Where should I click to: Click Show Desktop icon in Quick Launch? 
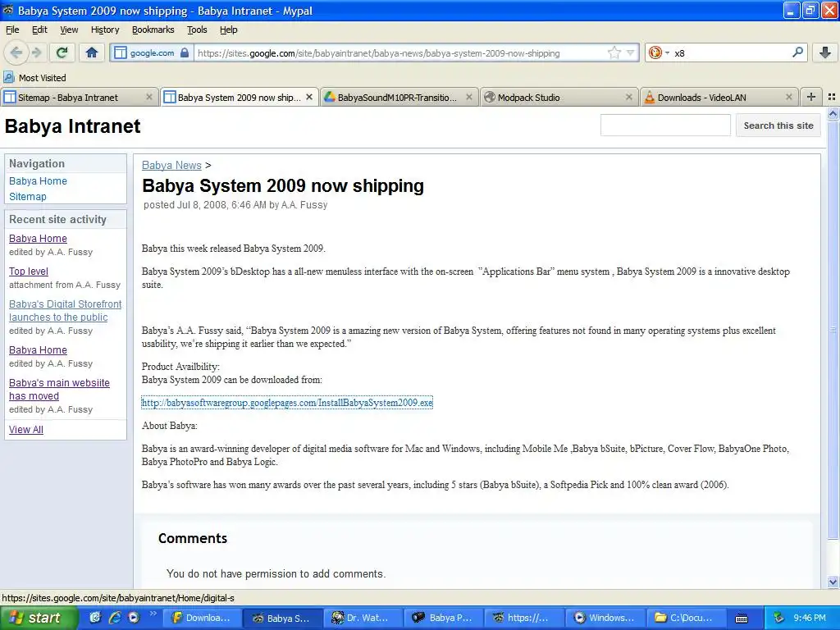coord(95,618)
